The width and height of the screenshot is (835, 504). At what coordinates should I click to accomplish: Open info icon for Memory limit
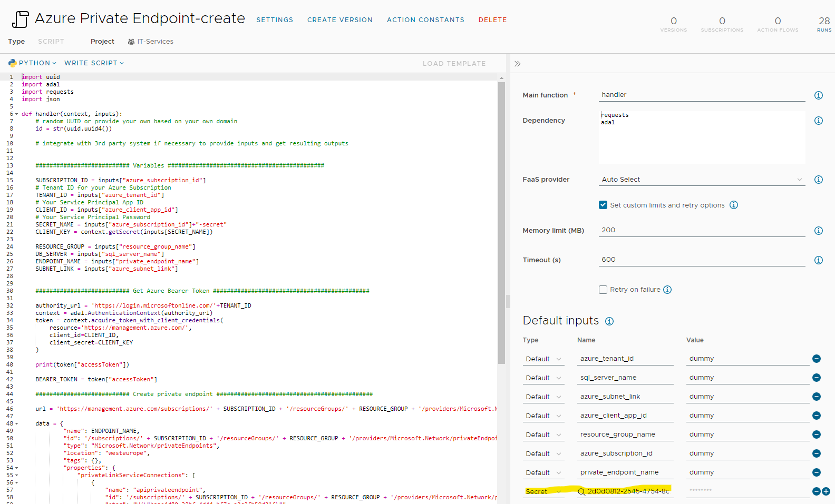(x=818, y=231)
